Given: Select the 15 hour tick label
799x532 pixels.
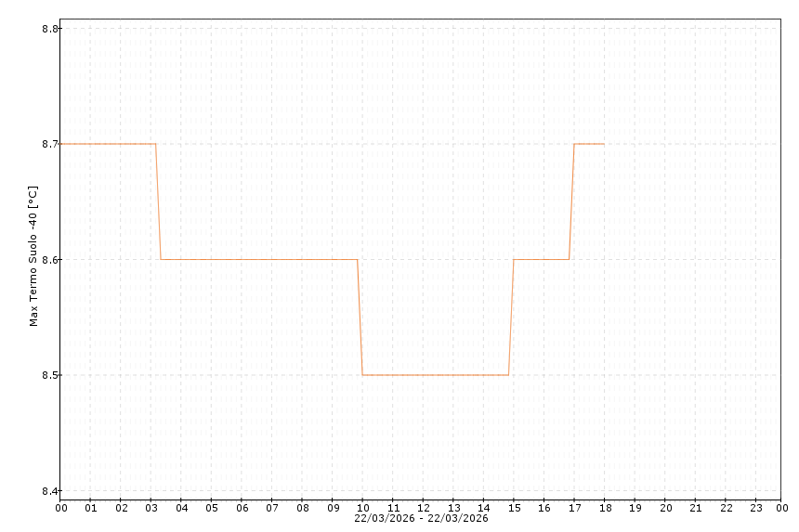Looking at the screenshot, I should [514, 508].
